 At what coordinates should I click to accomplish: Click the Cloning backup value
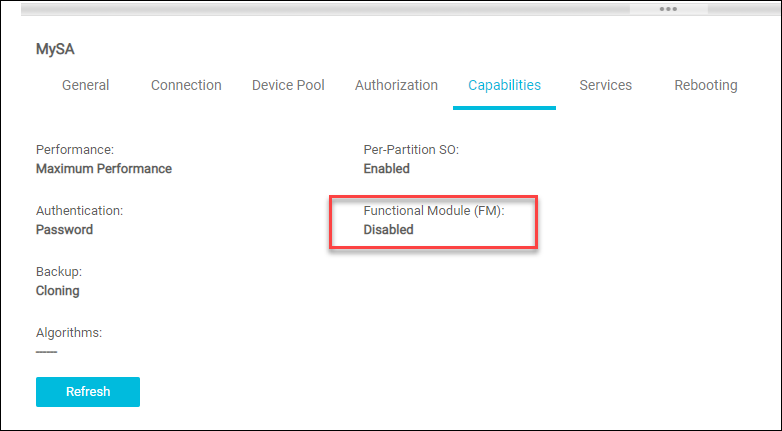click(57, 291)
